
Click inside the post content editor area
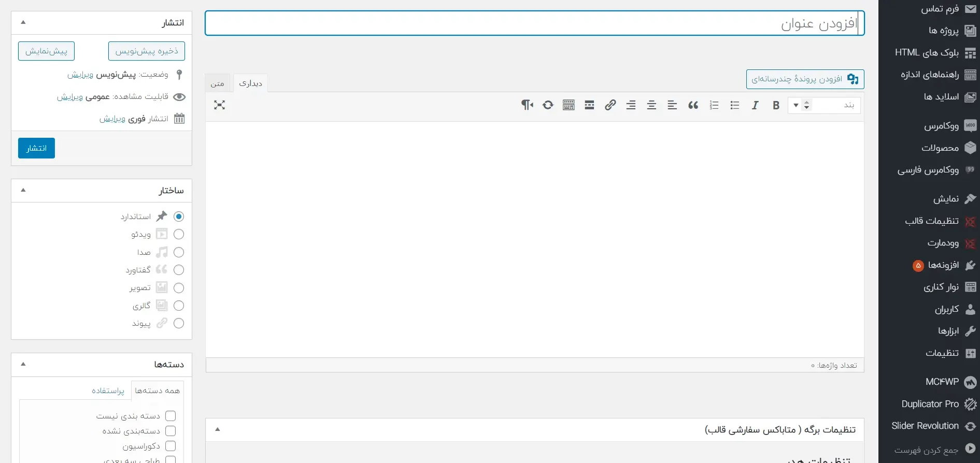(x=535, y=239)
